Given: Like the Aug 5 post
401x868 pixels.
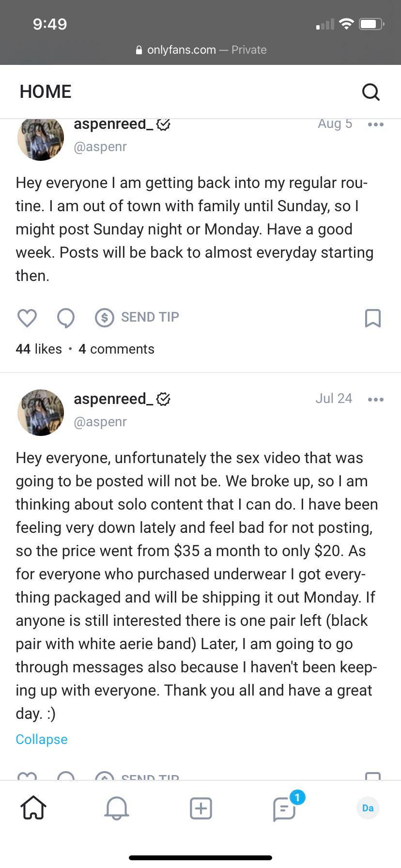Looking at the screenshot, I should (x=27, y=318).
